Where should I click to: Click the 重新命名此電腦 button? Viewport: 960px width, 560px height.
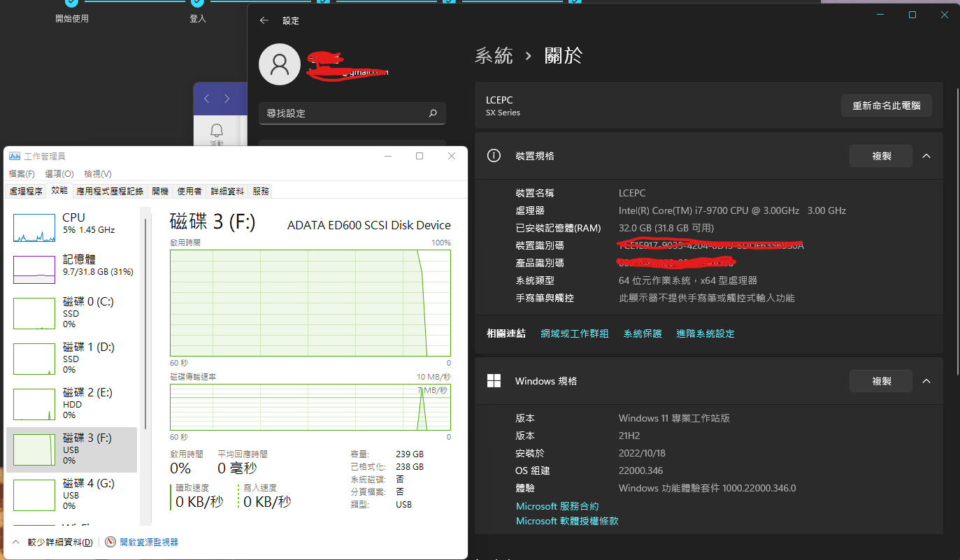click(x=887, y=106)
